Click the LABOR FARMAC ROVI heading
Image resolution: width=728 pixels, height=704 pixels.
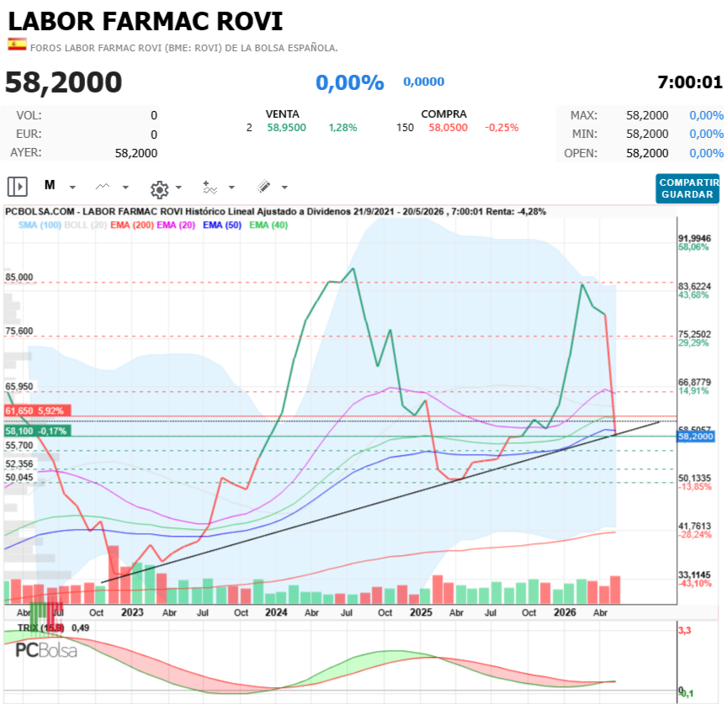pos(146,21)
